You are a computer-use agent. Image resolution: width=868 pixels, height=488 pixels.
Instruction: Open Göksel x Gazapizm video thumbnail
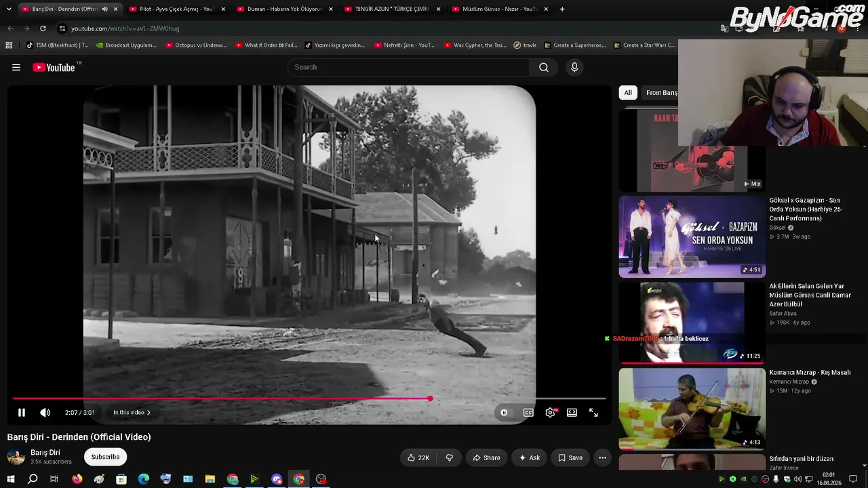coord(692,237)
